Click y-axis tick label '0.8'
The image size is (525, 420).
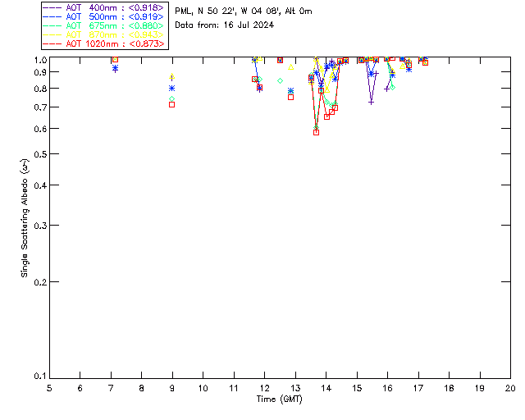(x=40, y=89)
